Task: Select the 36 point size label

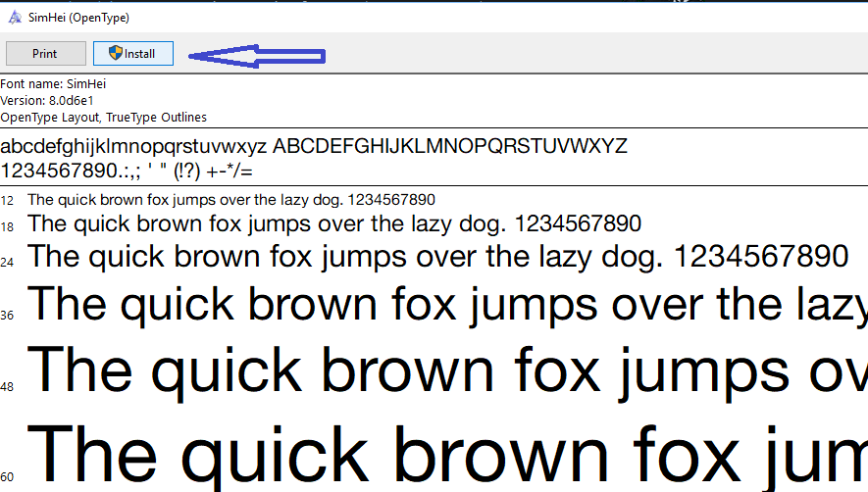Action: coord(8,316)
